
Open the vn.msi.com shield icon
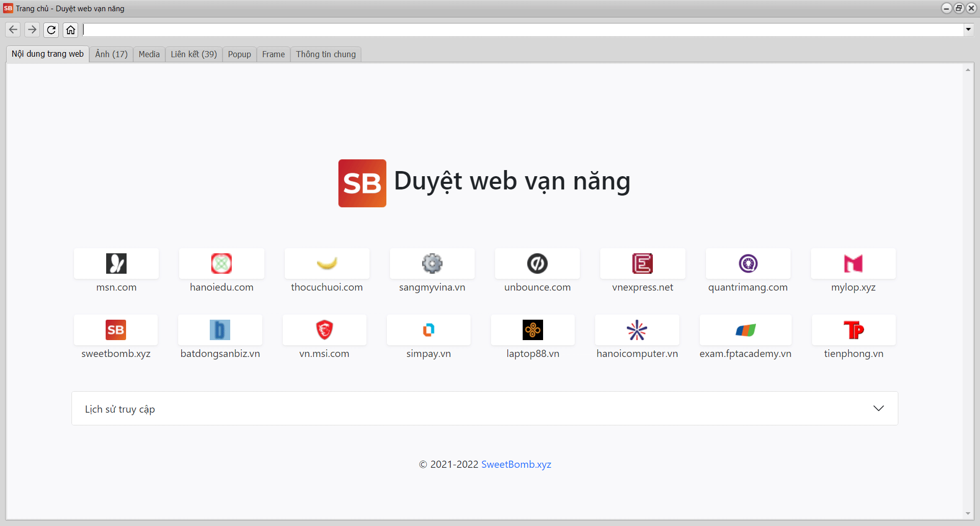click(x=324, y=330)
